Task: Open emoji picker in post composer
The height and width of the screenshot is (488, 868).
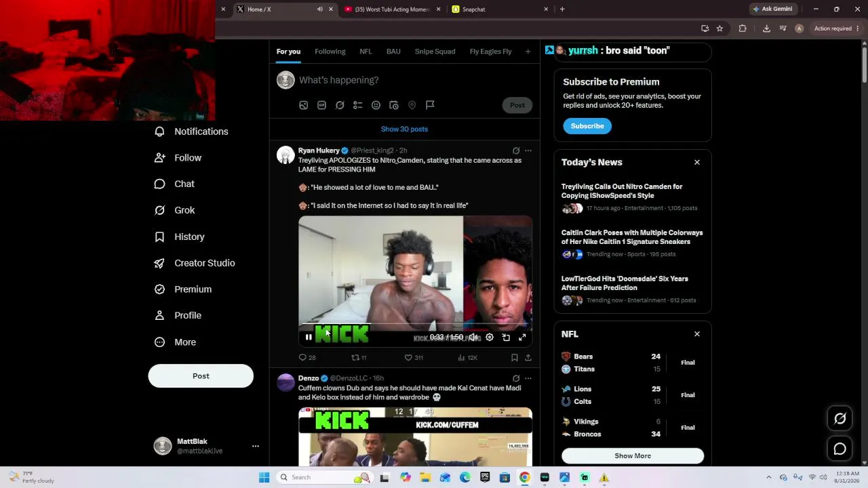Action: coord(376,105)
